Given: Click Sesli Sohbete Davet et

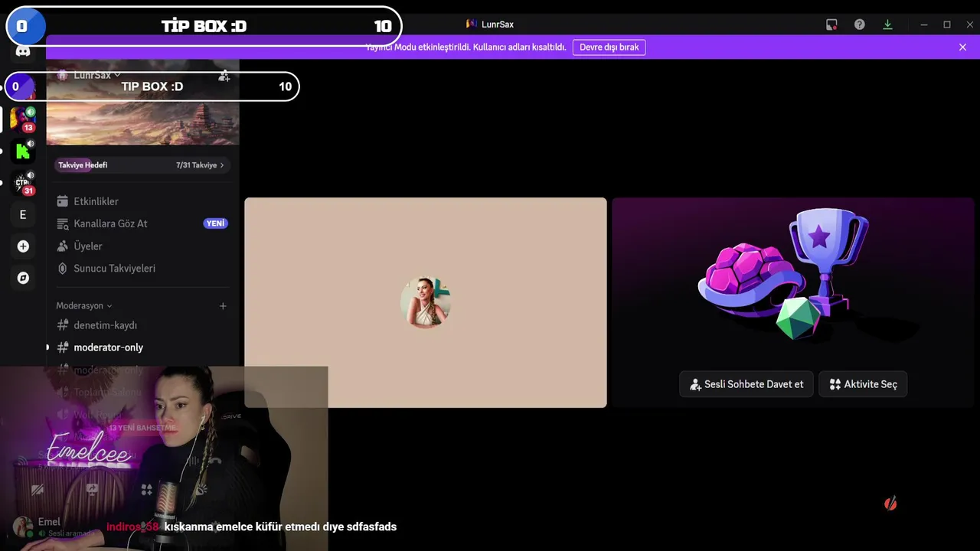Looking at the screenshot, I should coord(746,384).
